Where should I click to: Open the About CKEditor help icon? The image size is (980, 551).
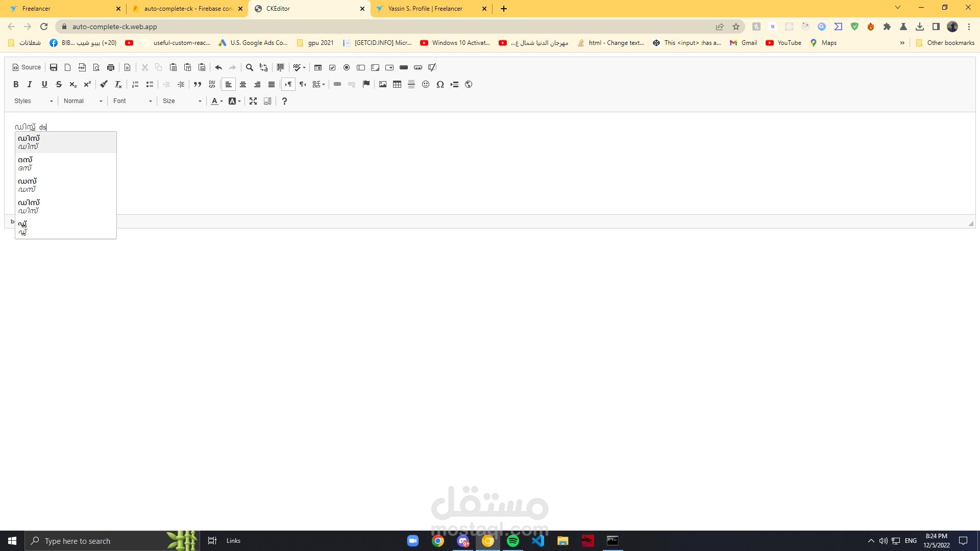tap(284, 101)
